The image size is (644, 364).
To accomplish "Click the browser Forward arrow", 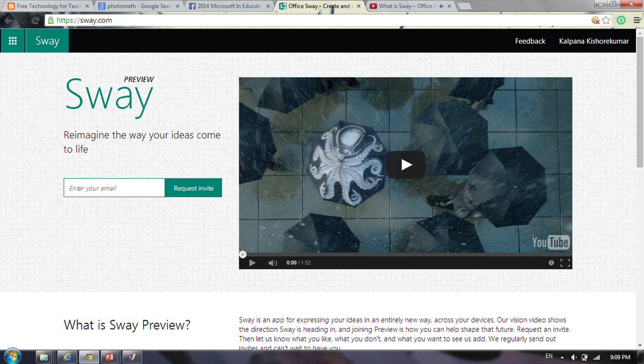I will click(23, 20).
